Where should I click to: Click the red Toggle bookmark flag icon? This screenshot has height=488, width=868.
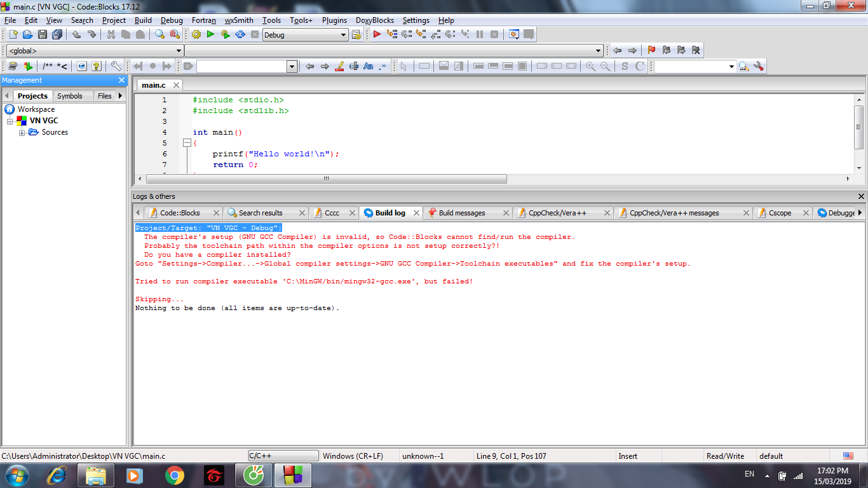coord(651,50)
